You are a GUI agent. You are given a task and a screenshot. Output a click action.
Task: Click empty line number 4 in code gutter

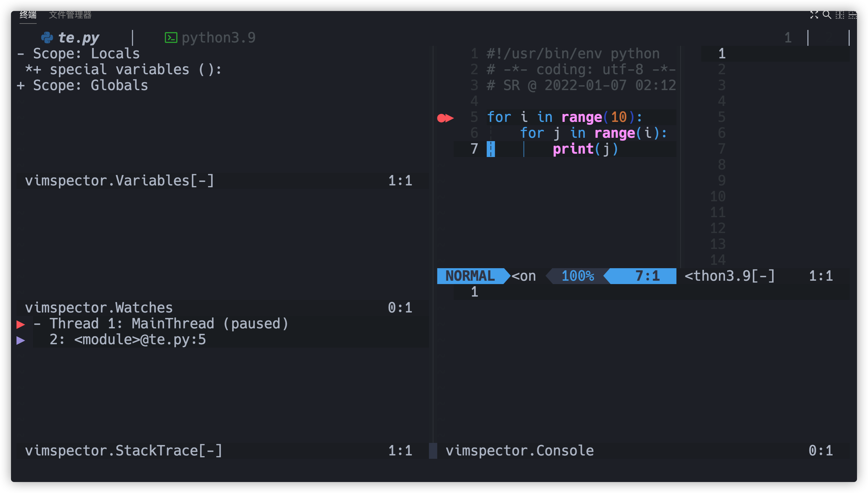[x=474, y=101]
